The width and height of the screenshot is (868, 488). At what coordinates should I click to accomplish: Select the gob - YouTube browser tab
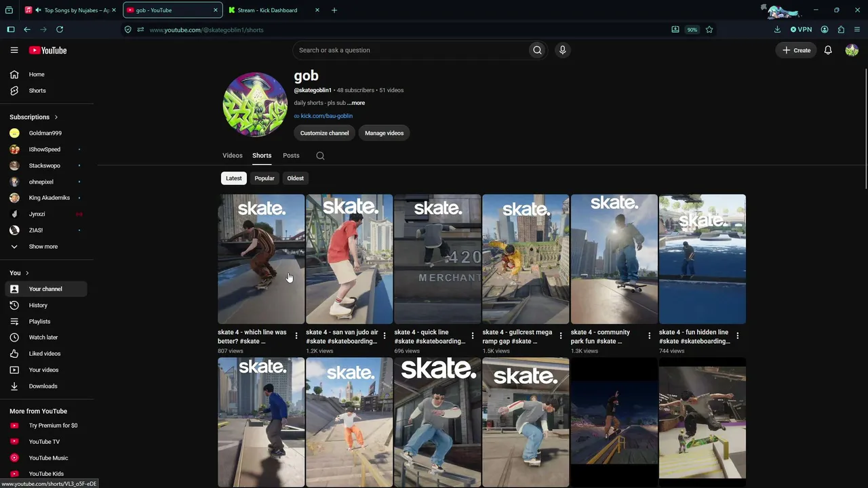(x=172, y=10)
